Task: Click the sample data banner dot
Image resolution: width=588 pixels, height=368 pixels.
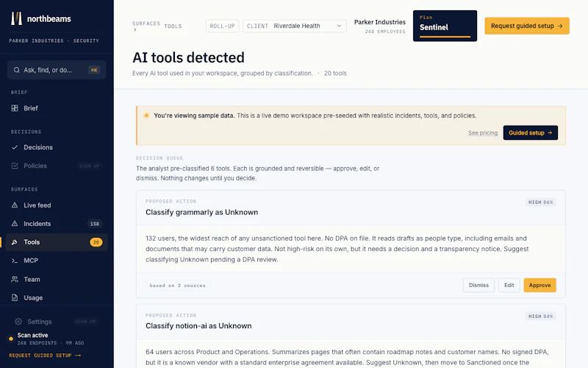Action: tap(146, 116)
